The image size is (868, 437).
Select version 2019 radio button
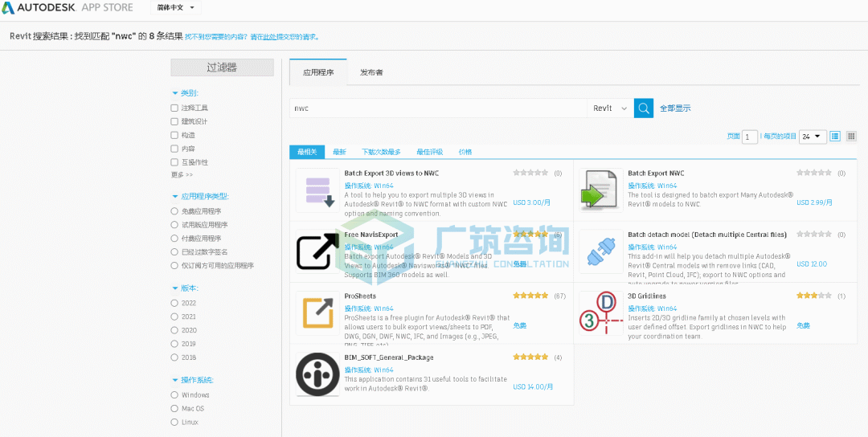(174, 344)
